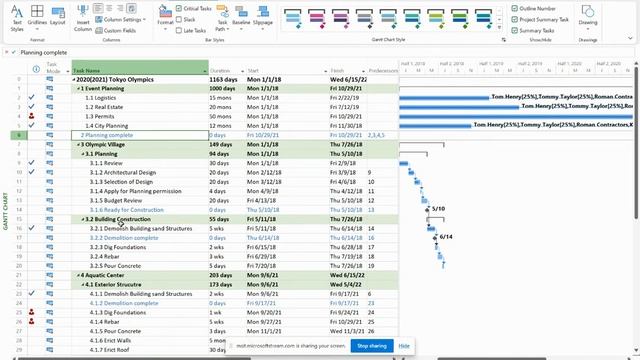The width and height of the screenshot is (640, 360).
Task: Select row number 11 header
Action: pos(19,182)
